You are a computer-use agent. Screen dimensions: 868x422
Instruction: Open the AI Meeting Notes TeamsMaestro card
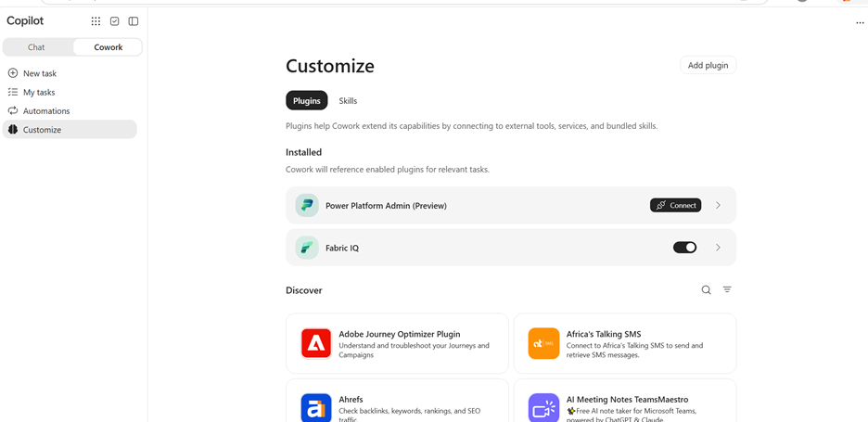[625, 402]
